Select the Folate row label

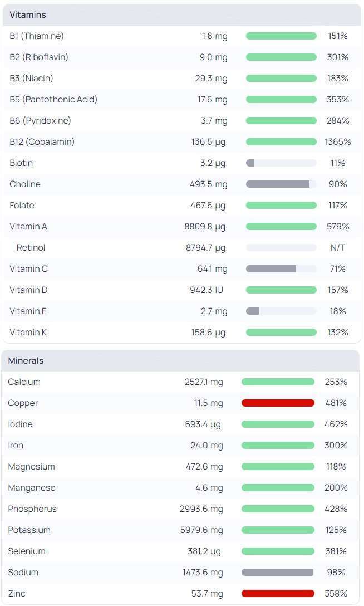coord(22,206)
